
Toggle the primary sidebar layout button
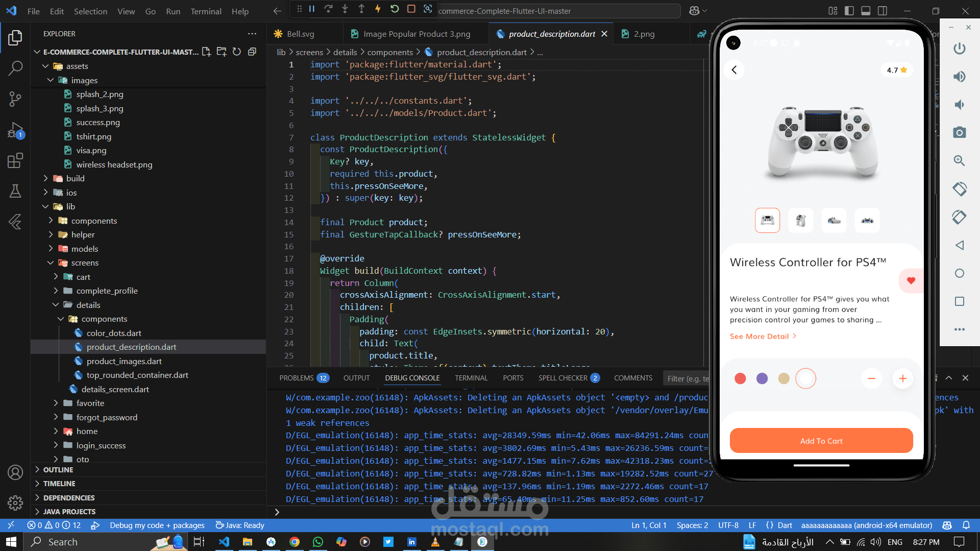[849, 11]
